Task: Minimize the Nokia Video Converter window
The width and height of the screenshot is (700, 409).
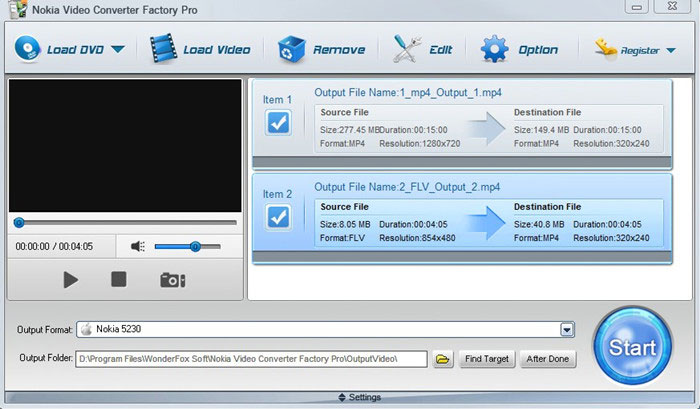Action: point(637,6)
